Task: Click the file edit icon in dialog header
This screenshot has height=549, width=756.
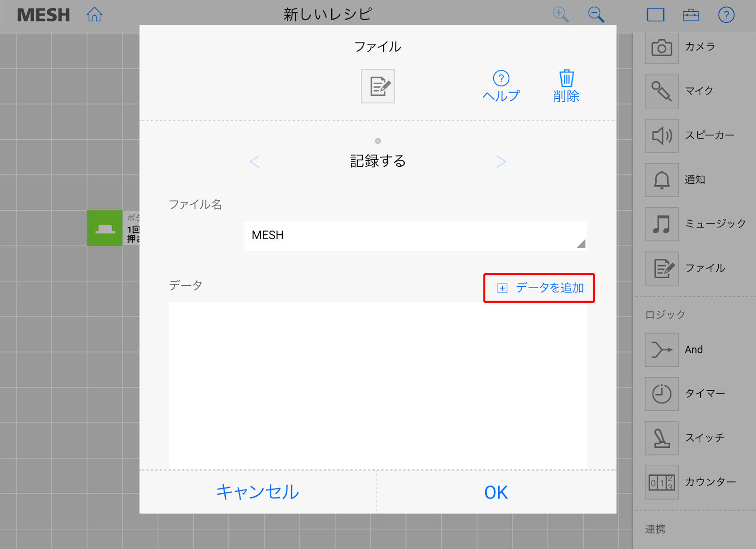Action: (x=378, y=86)
